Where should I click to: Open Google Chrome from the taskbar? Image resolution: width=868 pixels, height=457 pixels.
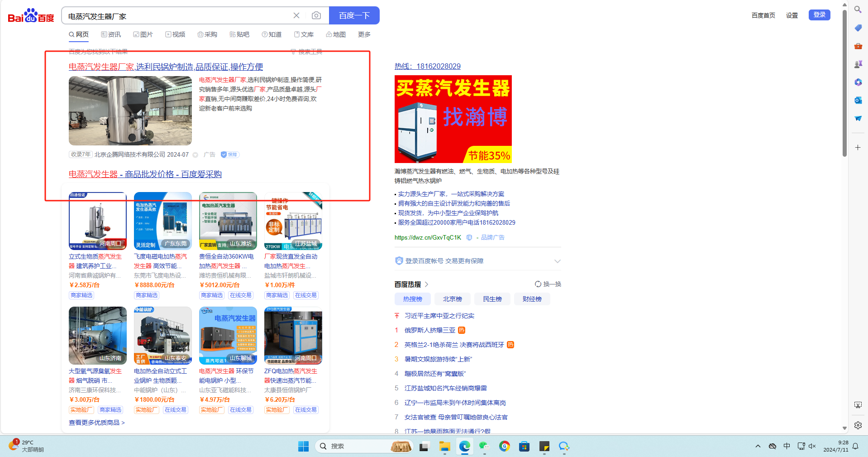(x=505, y=447)
